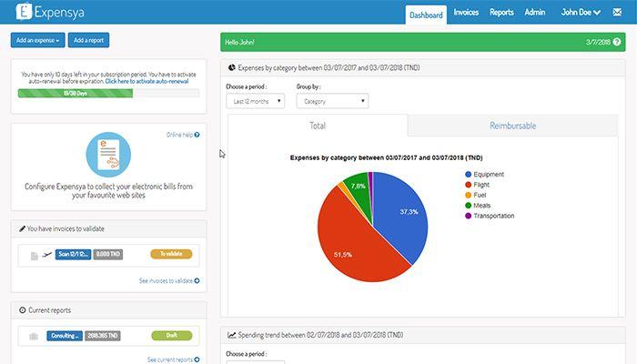The image size is (637, 364).
Task: Open the Add an expense dropdown
Action: click(x=38, y=40)
